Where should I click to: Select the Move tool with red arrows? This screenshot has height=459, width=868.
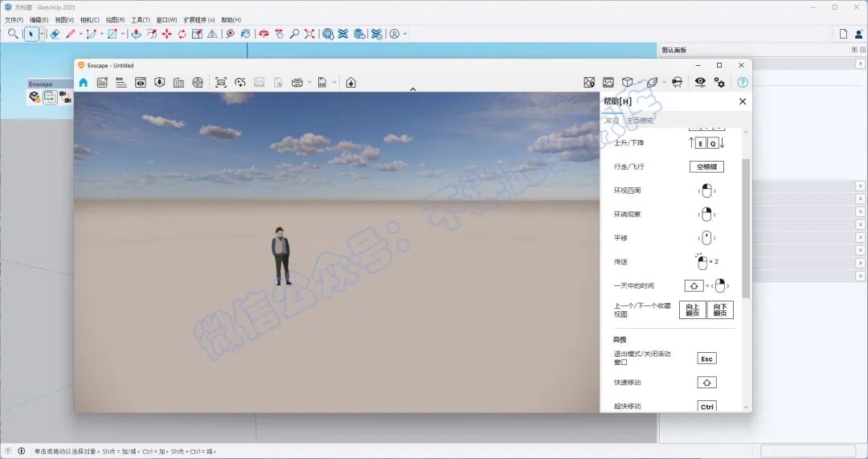coord(166,34)
